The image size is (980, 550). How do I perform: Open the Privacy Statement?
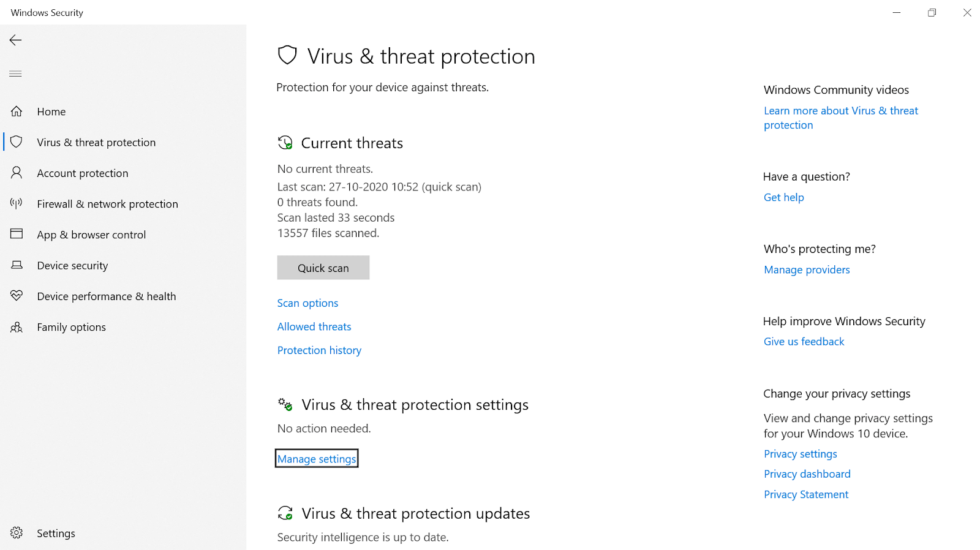coord(805,494)
